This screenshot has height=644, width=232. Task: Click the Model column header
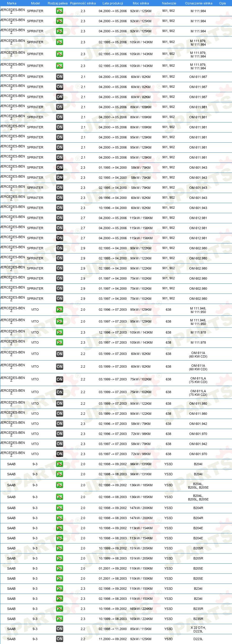click(35, 3)
